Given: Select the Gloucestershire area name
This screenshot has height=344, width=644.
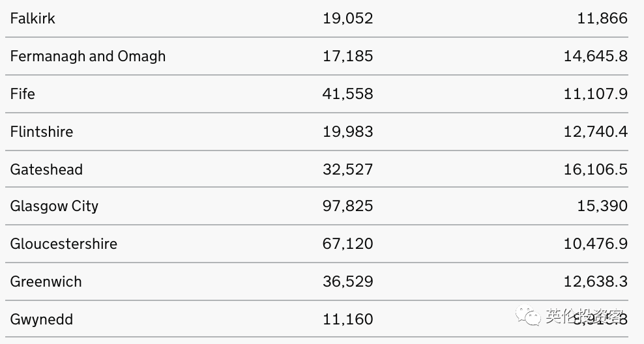Looking at the screenshot, I should pos(64,244).
